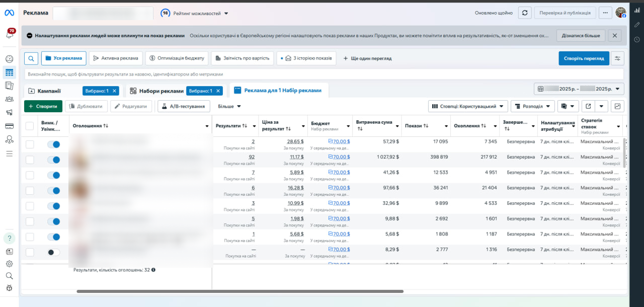
Task: Dismiss the ad settings notice banner
Action: [614, 36]
